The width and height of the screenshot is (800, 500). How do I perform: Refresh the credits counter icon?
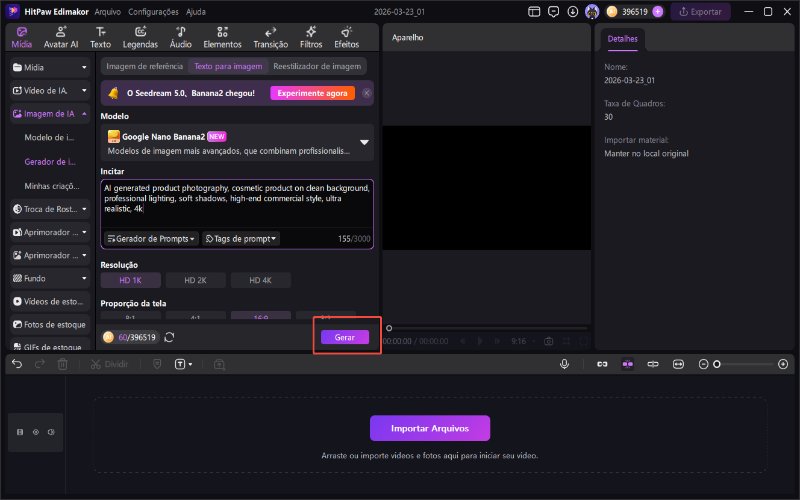click(170, 337)
